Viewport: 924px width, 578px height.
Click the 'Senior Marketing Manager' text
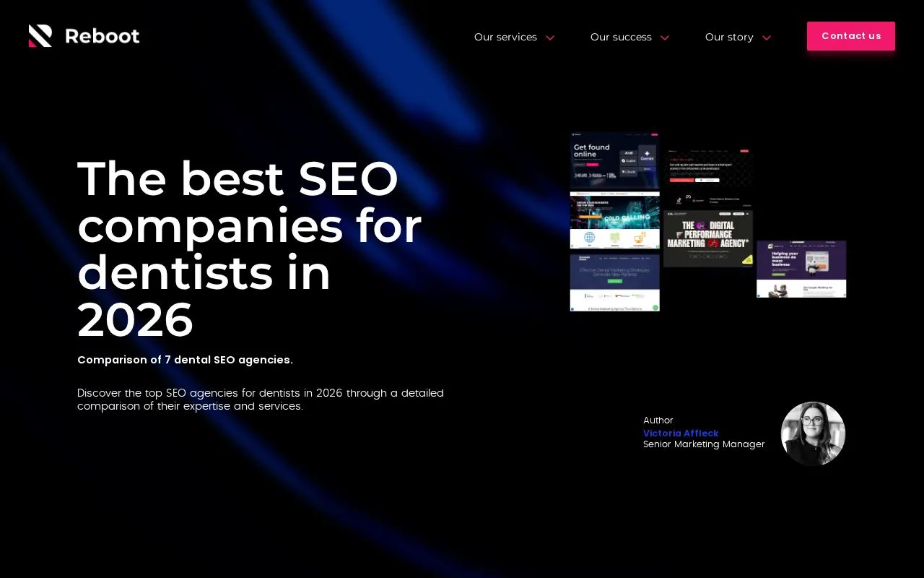pos(704,444)
